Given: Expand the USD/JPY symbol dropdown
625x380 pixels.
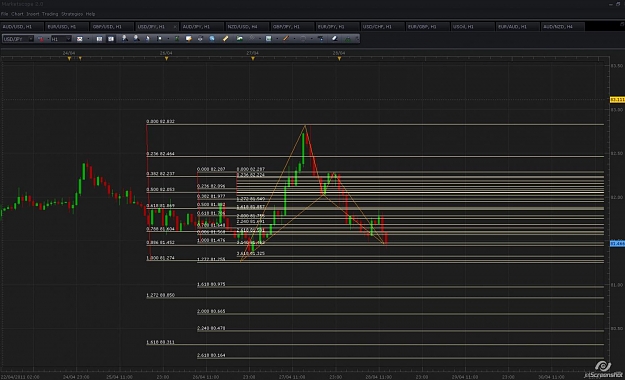Looking at the screenshot, I should [31, 39].
